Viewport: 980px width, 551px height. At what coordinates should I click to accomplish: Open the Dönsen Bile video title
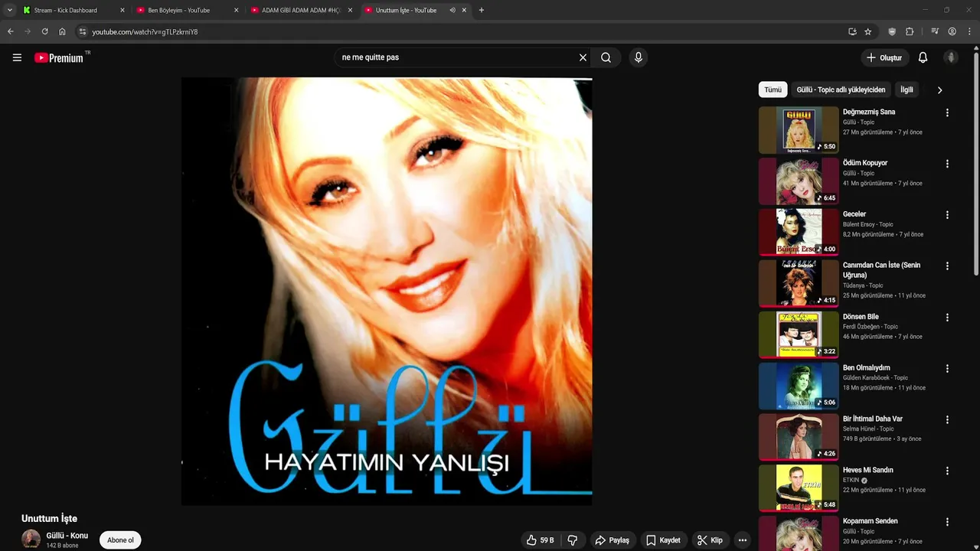coord(861,317)
